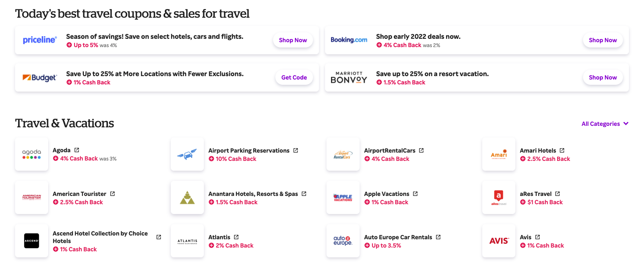The width and height of the screenshot is (644, 263).
Task: Open external link icon next to Agoda
Action: (77, 150)
